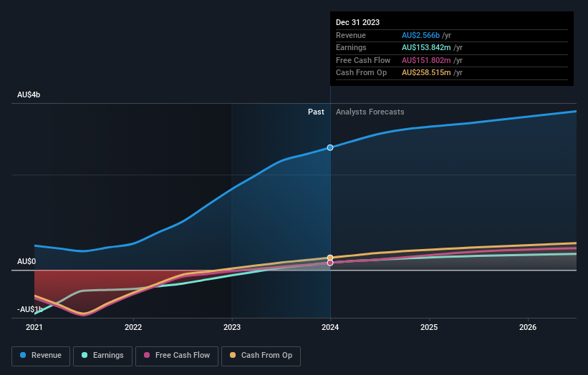This screenshot has width=588, height=375.
Task: Toggle the Revenue legend series
Action: (41, 356)
